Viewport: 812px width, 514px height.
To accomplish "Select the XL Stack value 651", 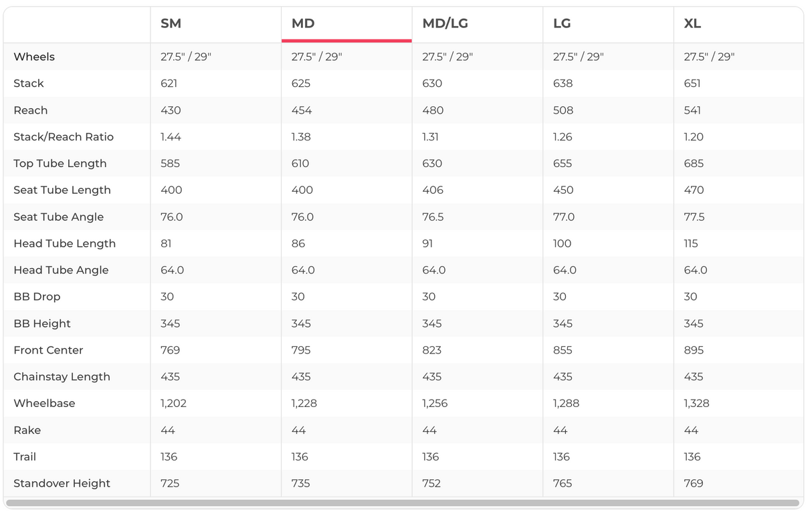I will tap(692, 84).
